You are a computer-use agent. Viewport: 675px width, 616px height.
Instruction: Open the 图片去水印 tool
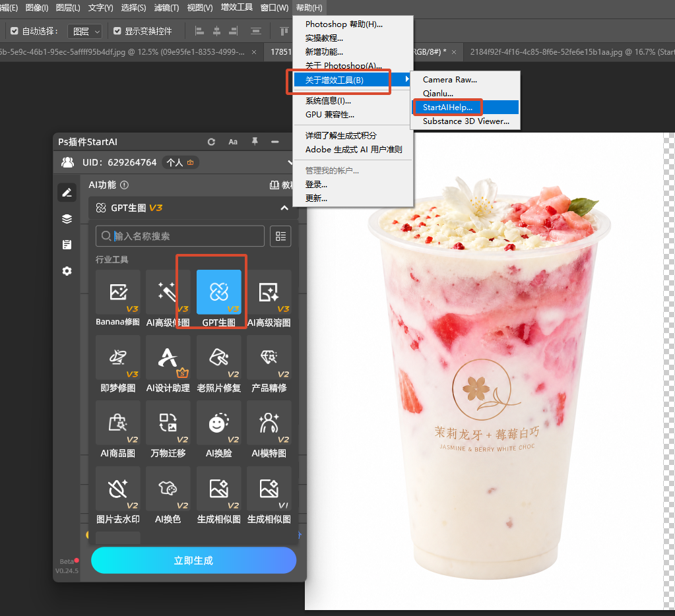pyautogui.click(x=118, y=489)
